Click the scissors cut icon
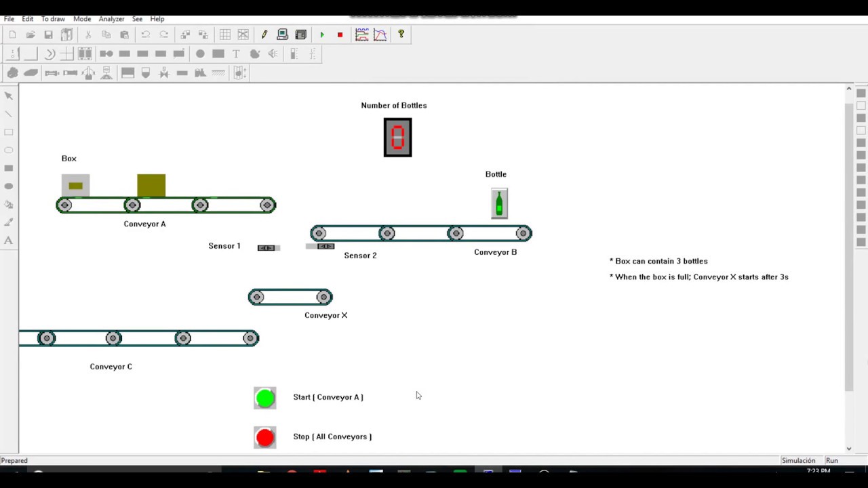This screenshot has height=488, width=868. [88, 35]
